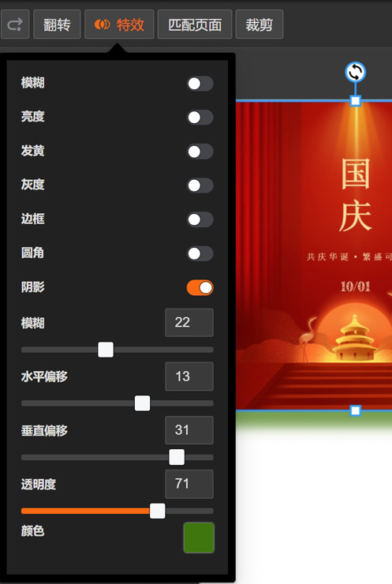Screen dimensions: 392x584
Task: Switch on the 灰度 grayscale toggle
Action: click(200, 185)
